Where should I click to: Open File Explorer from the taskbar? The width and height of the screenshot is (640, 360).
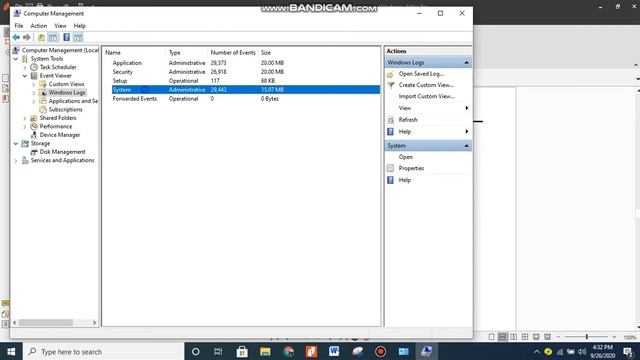265,351
